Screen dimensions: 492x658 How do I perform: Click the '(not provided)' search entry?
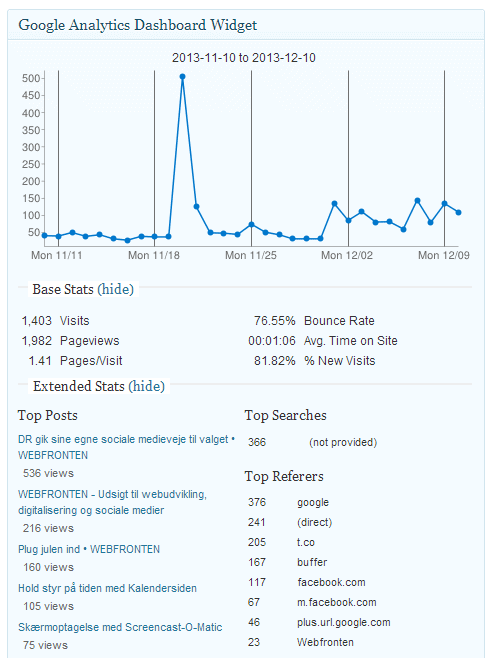pyautogui.click(x=343, y=442)
